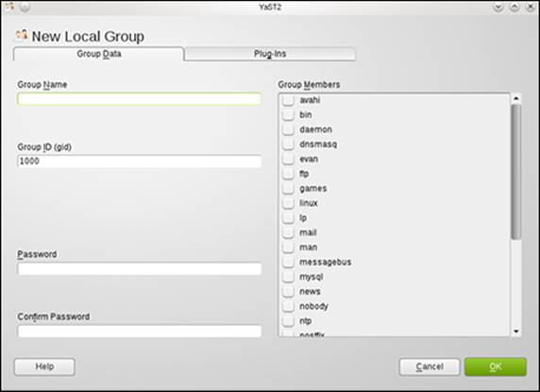
Task: Click the Group Members scrollbar thumb
Action: 515,172
